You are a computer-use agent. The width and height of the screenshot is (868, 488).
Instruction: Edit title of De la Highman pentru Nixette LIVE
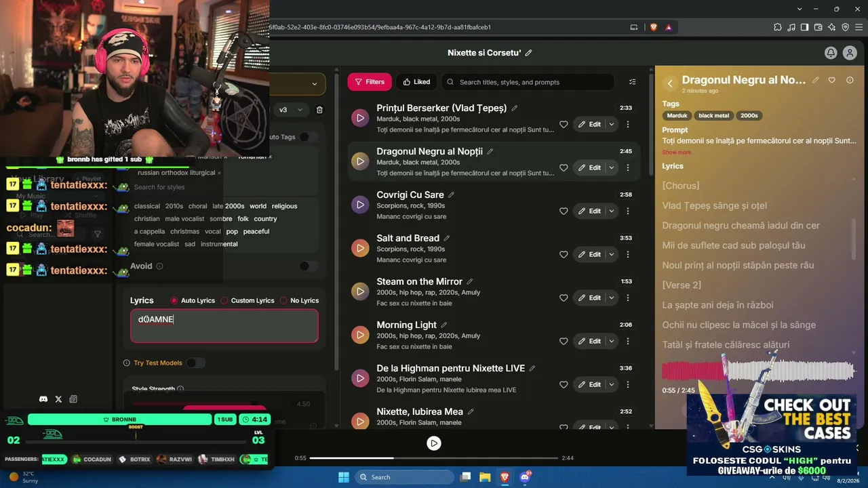[x=532, y=369]
